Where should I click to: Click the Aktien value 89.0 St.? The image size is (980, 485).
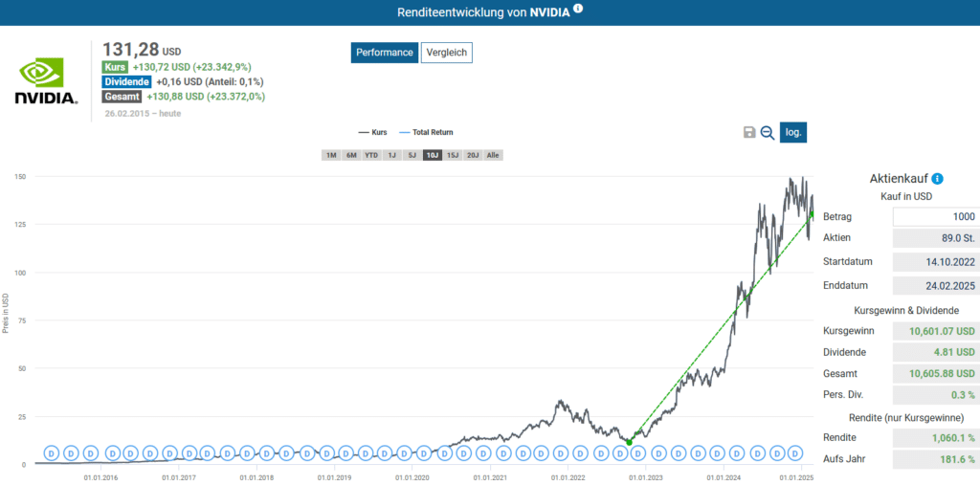tap(936, 238)
